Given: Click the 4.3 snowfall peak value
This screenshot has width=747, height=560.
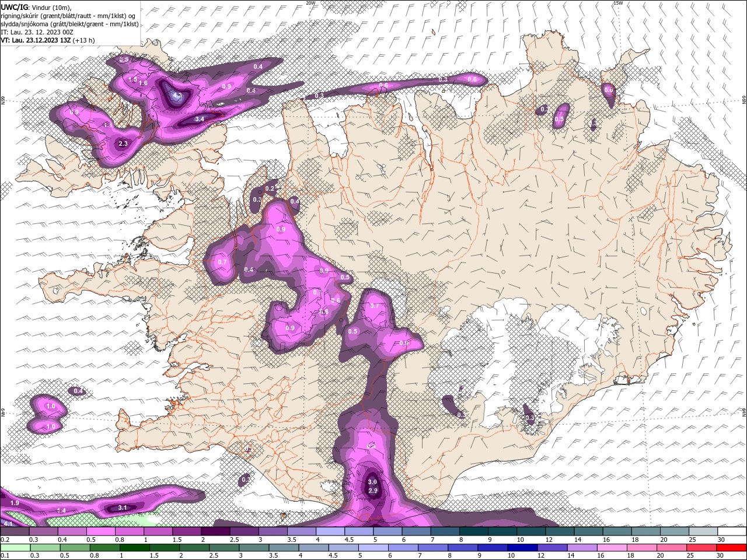Looking at the screenshot, I should [177, 96].
